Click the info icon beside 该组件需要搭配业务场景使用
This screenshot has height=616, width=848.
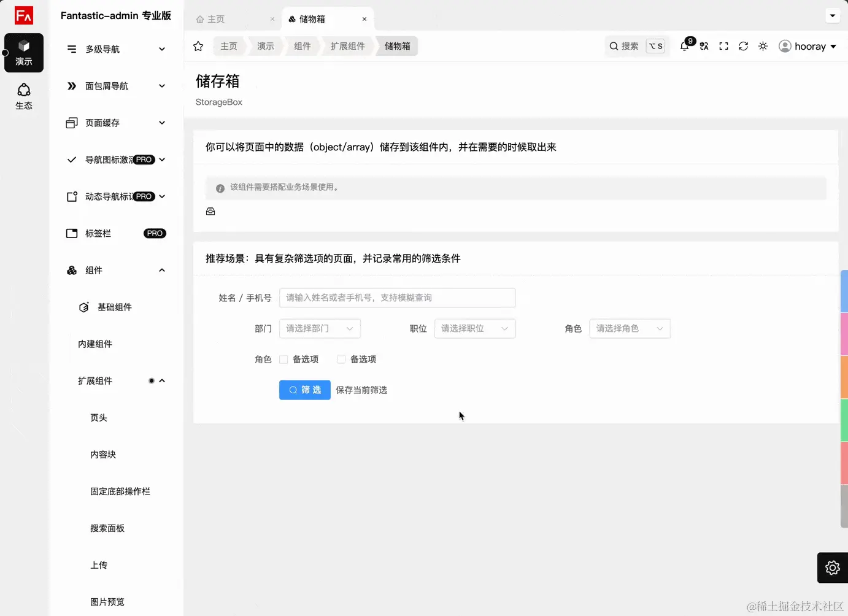(220, 188)
